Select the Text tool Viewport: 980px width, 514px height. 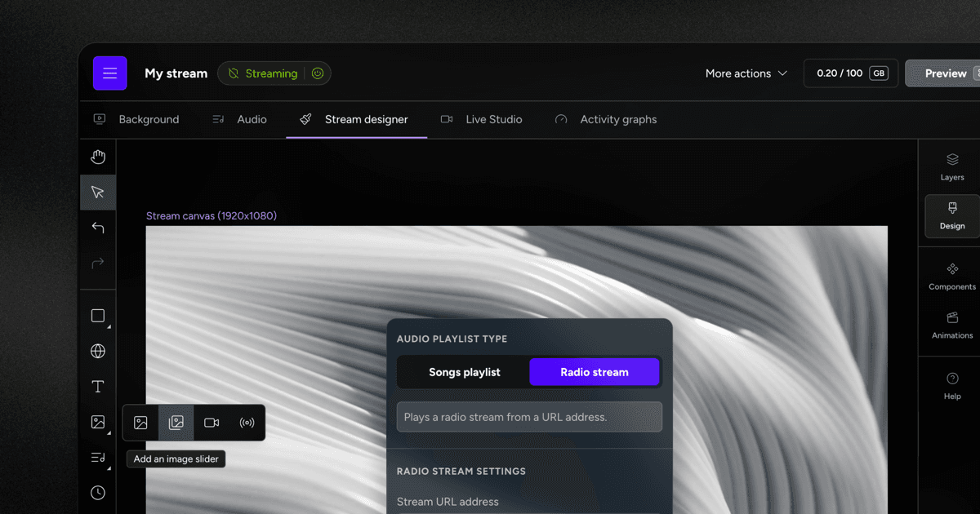click(98, 387)
